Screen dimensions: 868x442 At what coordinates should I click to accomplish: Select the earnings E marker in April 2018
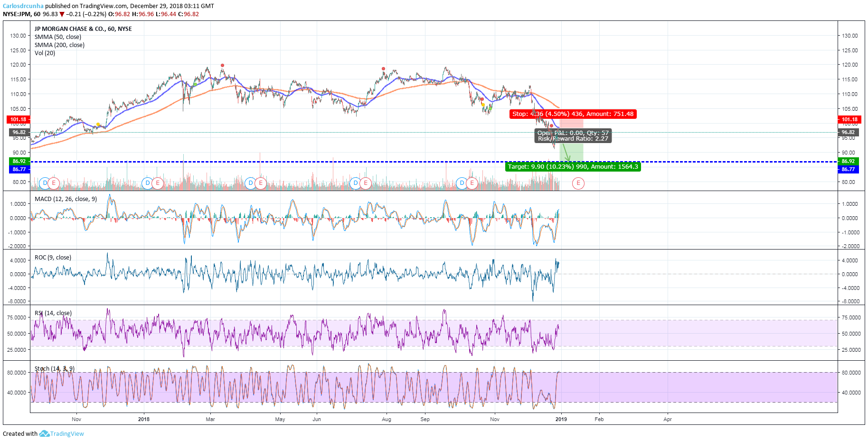pos(260,183)
